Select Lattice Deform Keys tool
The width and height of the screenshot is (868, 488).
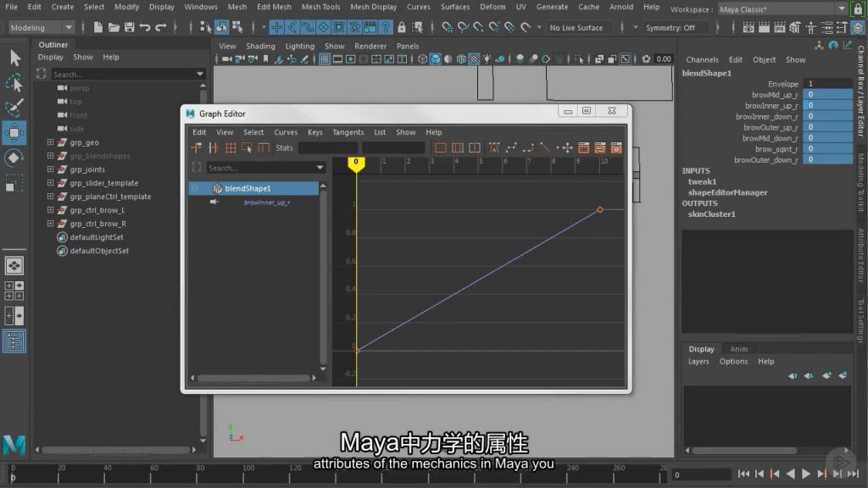click(x=231, y=147)
